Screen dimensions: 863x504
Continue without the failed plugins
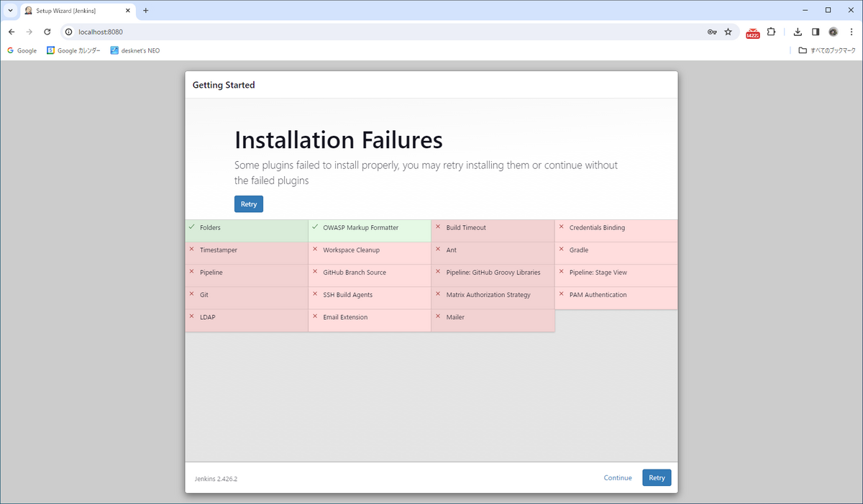(618, 478)
